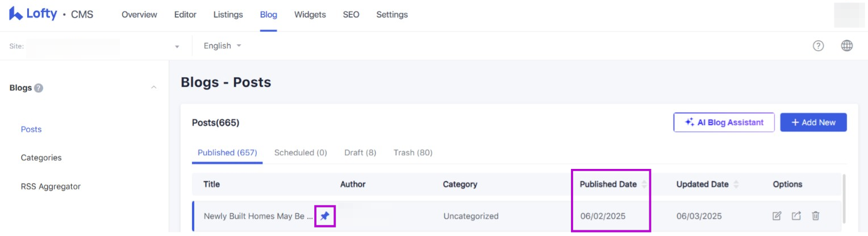The height and width of the screenshot is (236, 868).
Task: Sort posts by Updated Date
Action: tap(736, 184)
